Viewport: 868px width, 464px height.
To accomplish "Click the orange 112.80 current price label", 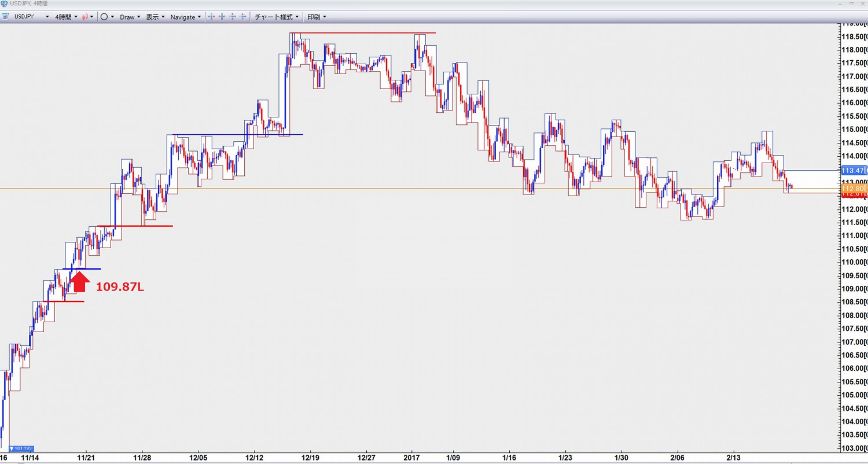I will 854,189.
